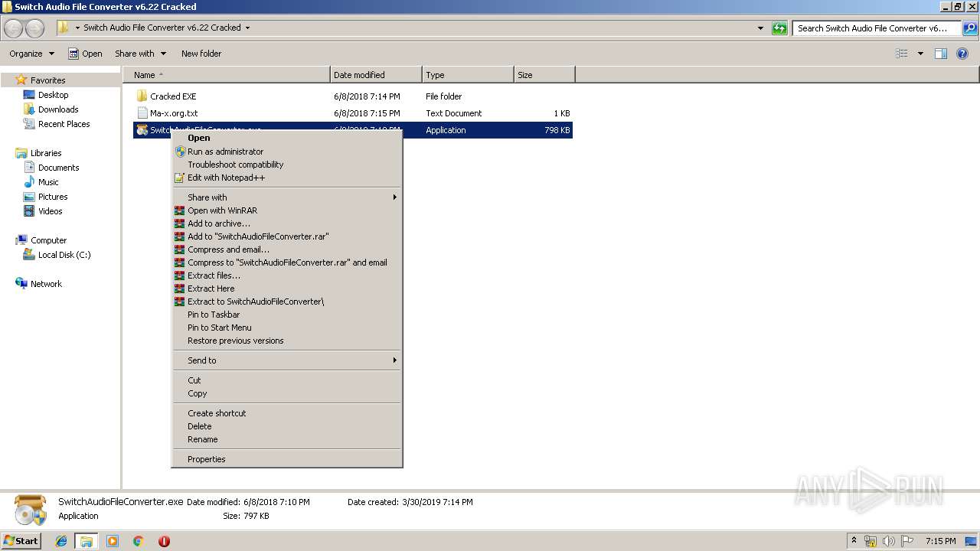Click the taskbar clock showing 7:15 PM
The height and width of the screenshot is (551, 980).
coord(940,541)
